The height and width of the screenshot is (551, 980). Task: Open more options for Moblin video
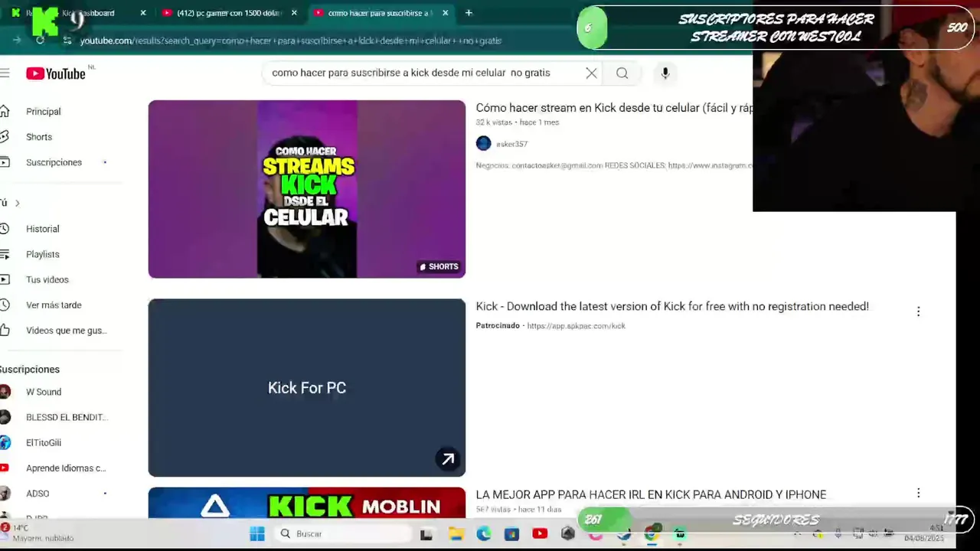(x=918, y=494)
